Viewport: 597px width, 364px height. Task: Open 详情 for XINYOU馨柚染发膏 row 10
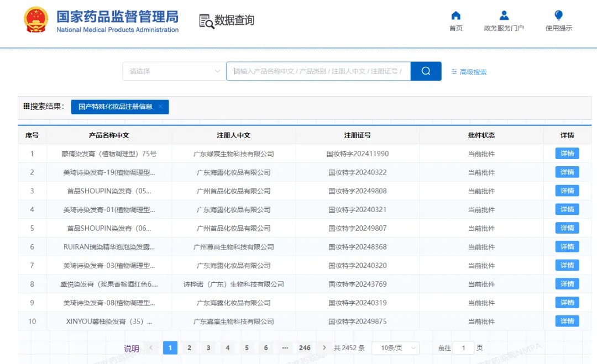(x=567, y=321)
